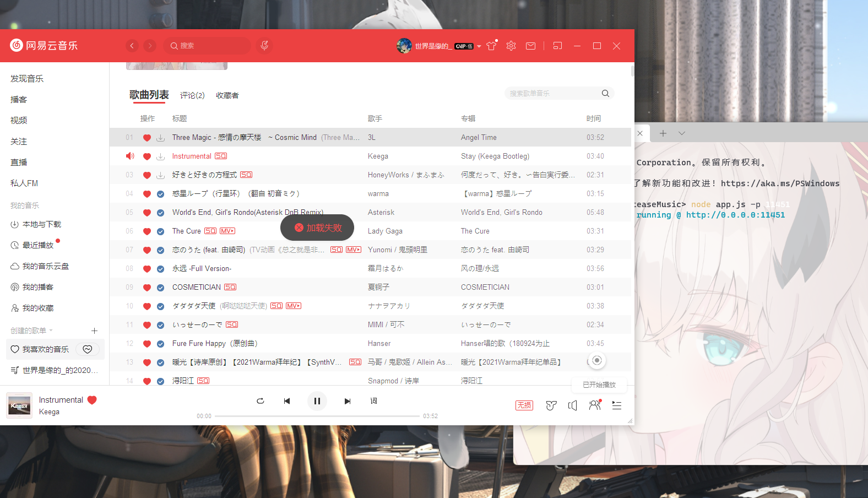
Task: Open MV badge for The Cure
Action: [227, 231]
